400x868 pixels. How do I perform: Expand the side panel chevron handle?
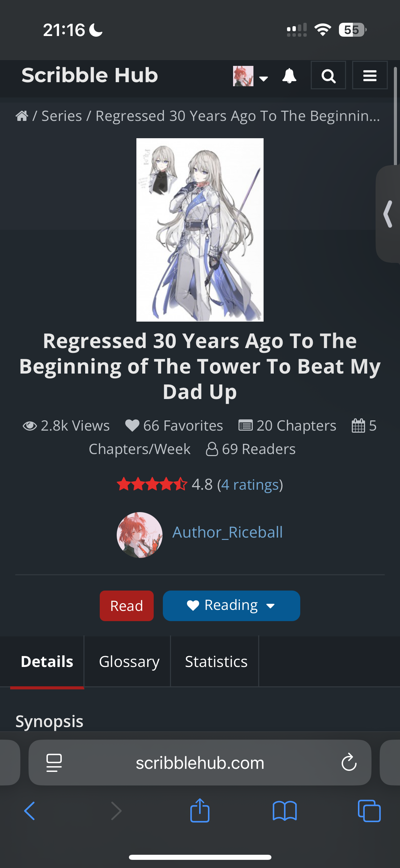point(388,214)
